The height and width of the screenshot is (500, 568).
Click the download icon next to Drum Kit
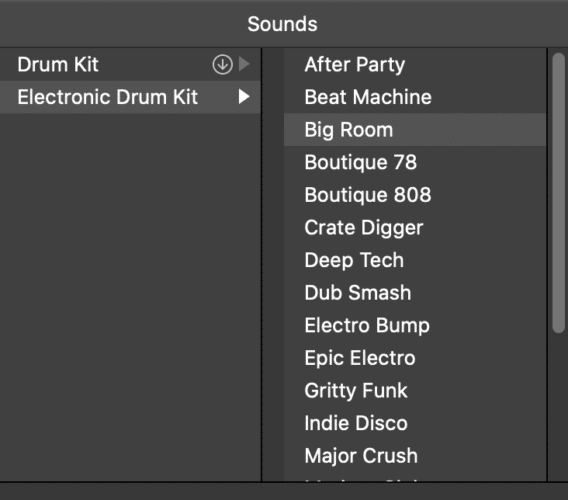click(222, 64)
